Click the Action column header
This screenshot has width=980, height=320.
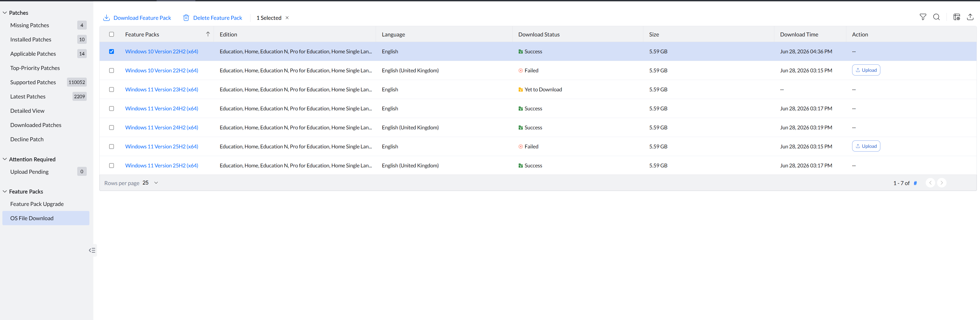[x=860, y=34]
